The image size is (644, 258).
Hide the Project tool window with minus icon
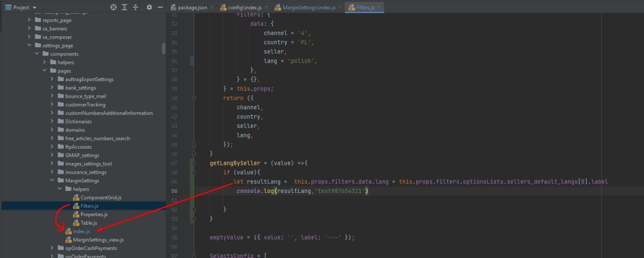(x=160, y=8)
